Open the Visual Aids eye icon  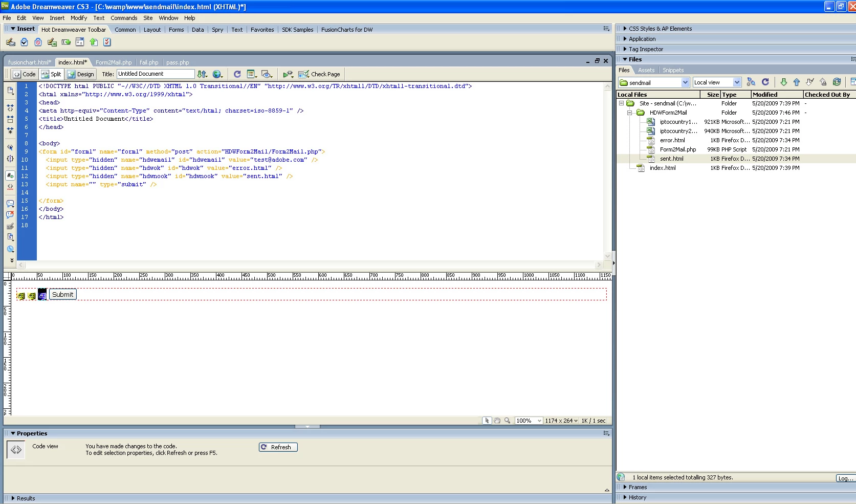(x=267, y=74)
